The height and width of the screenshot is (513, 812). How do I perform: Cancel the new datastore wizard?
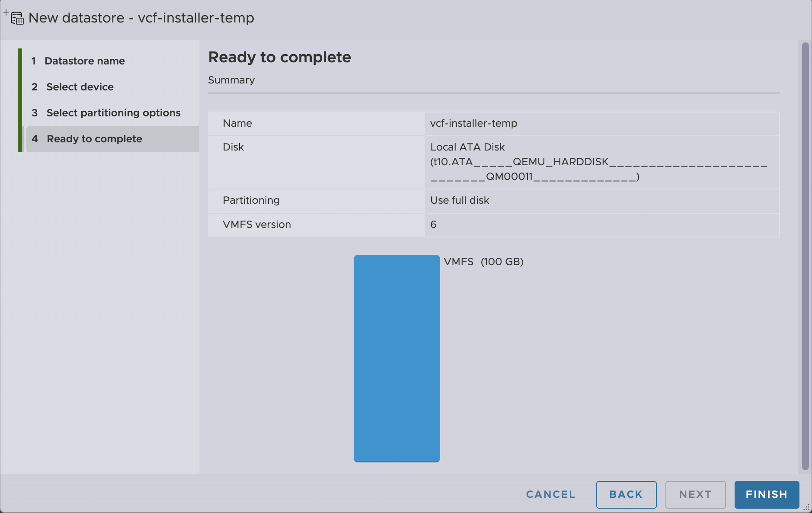point(550,494)
